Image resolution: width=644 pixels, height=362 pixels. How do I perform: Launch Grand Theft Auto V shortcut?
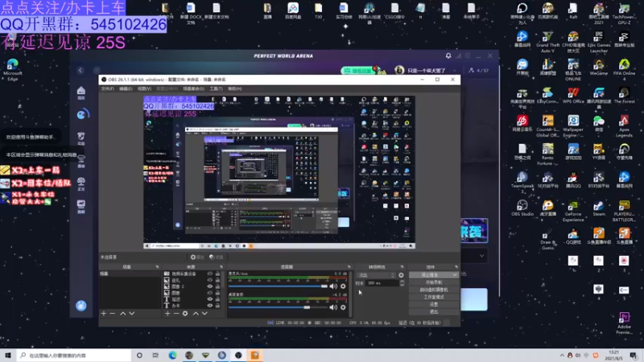coord(547,43)
